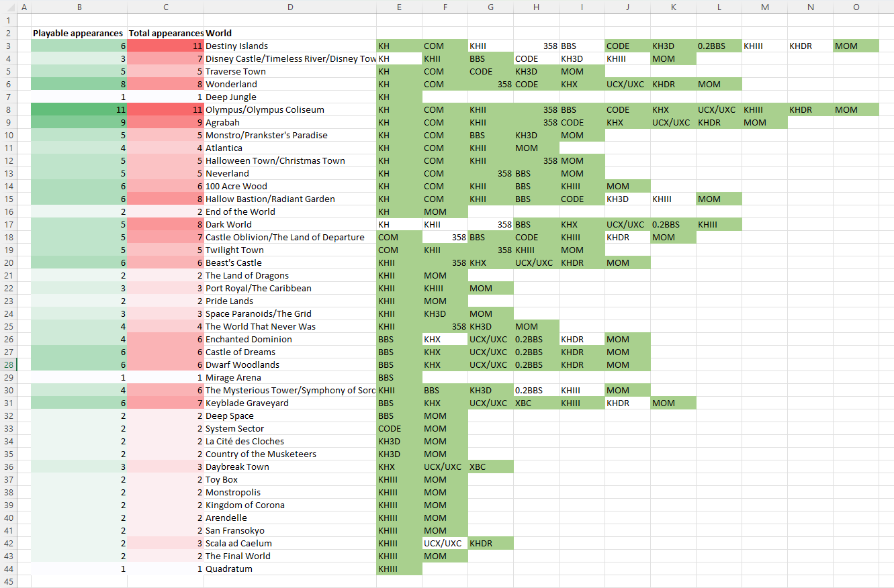
Task: Select the 'End of the World' cell
Action: pos(290,211)
